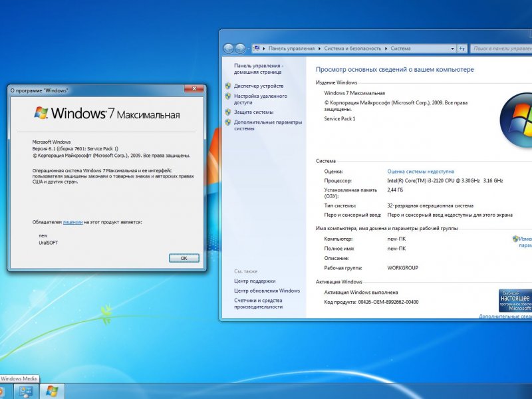Open the address bar history dropdown arrow
Viewport: 532px width, 399px height.
pyautogui.click(x=452, y=49)
